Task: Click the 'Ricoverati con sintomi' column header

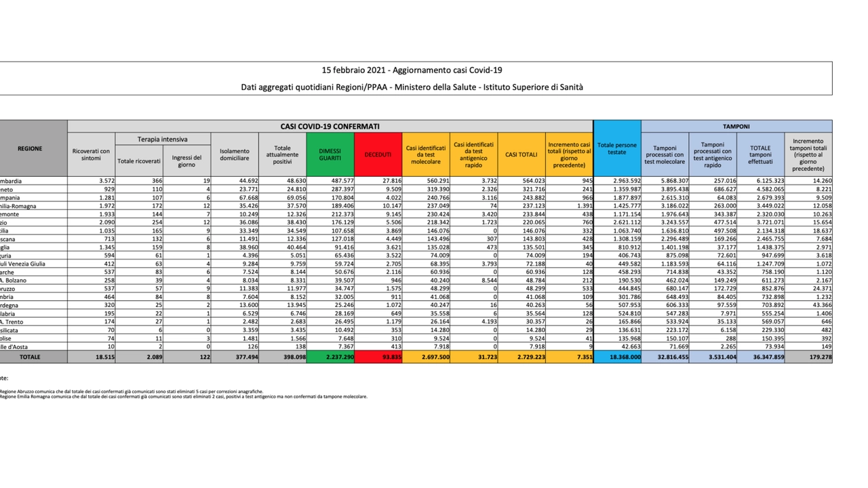Action: 91,155
